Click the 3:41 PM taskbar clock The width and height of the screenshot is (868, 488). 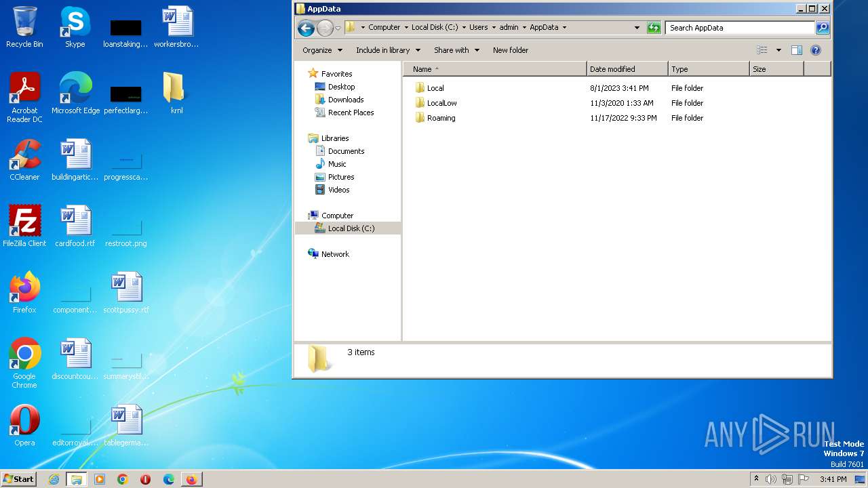[833, 479]
